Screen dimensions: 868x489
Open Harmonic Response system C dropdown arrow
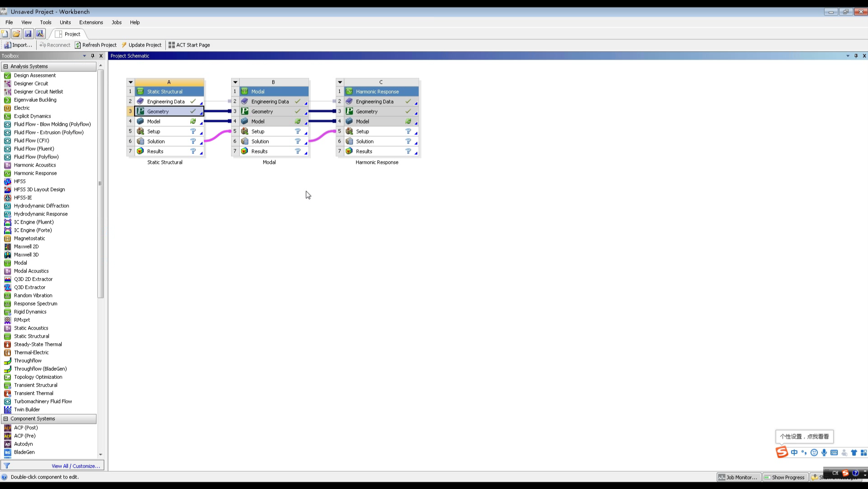340,82
